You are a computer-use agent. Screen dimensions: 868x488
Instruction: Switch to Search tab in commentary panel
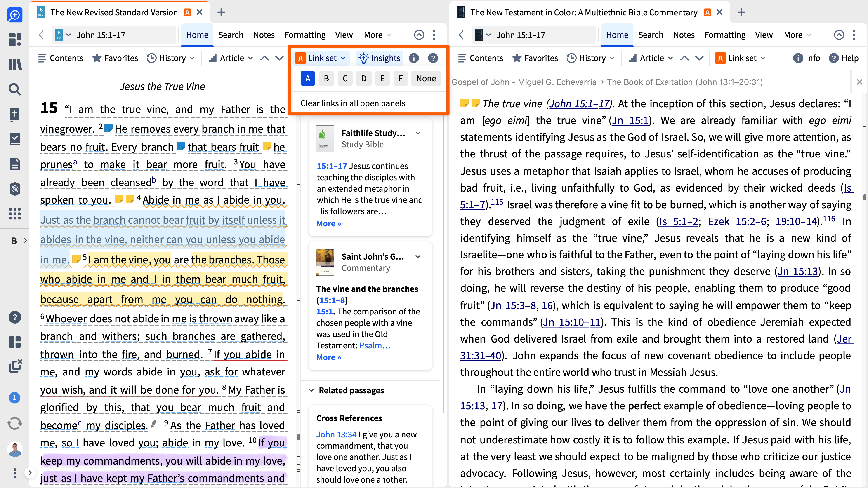(x=651, y=35)
